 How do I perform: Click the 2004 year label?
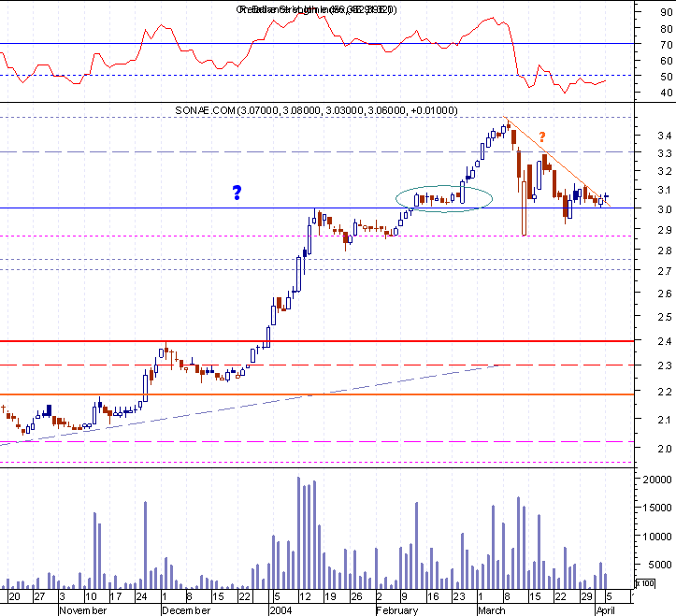(x=280, y=610)
